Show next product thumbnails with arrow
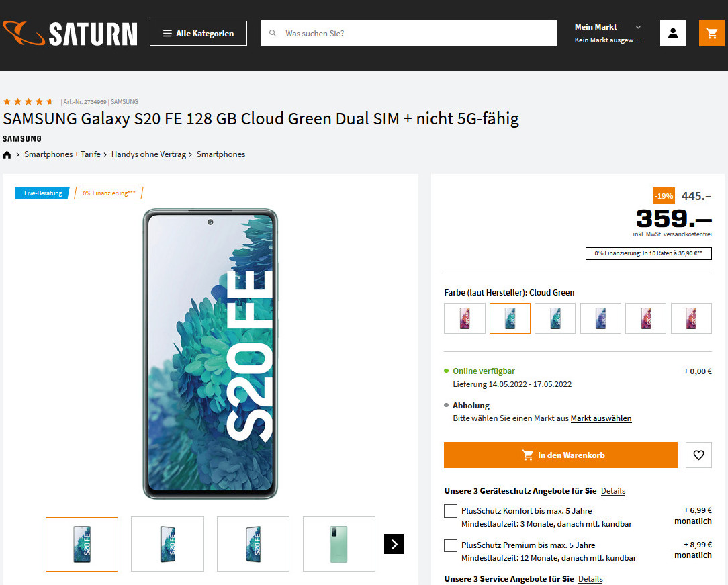 click(x=394, y=544)
